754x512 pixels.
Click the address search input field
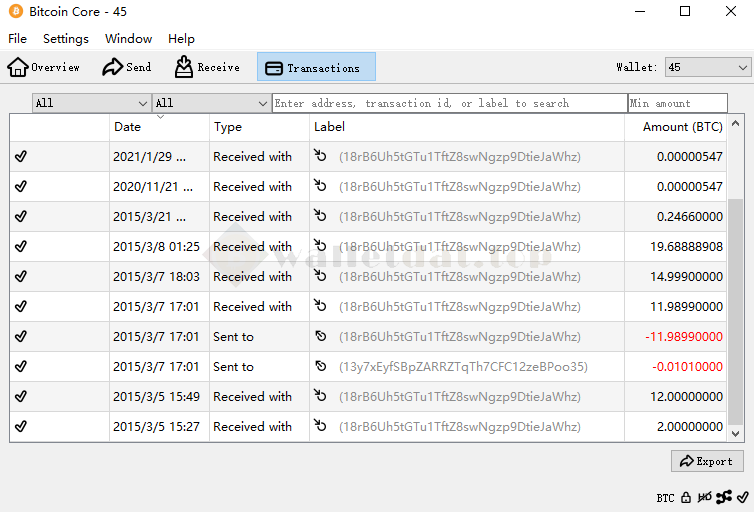click(449, 103)
